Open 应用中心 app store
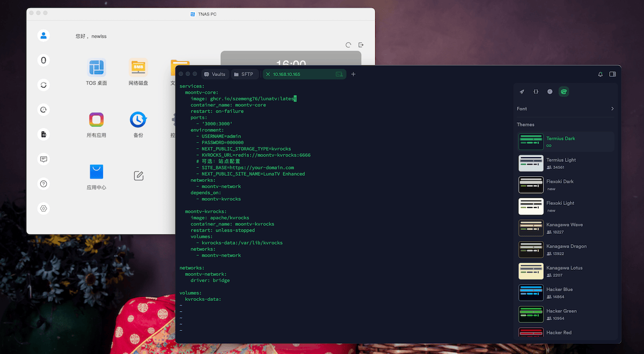 click(97, 172)
